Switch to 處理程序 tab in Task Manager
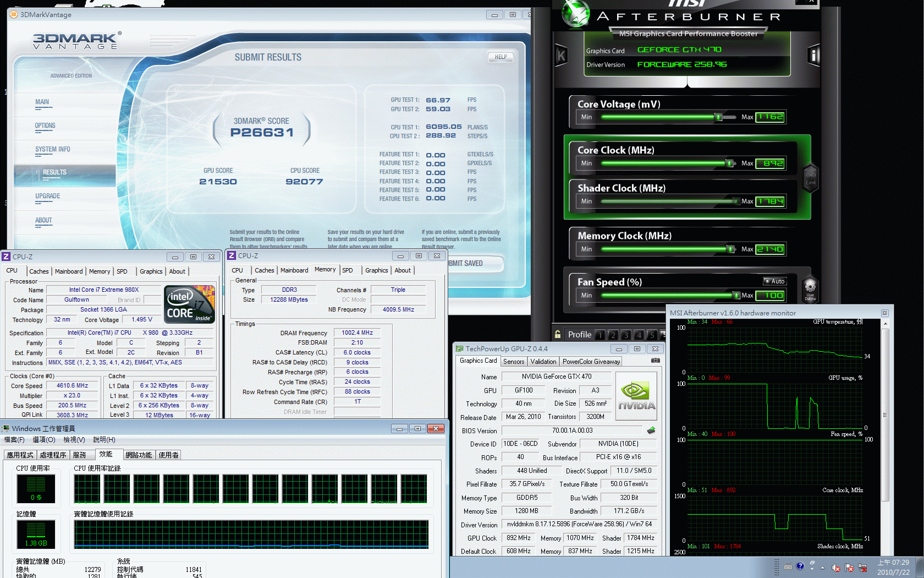This screenshot has width=924, height=578. 53,455
